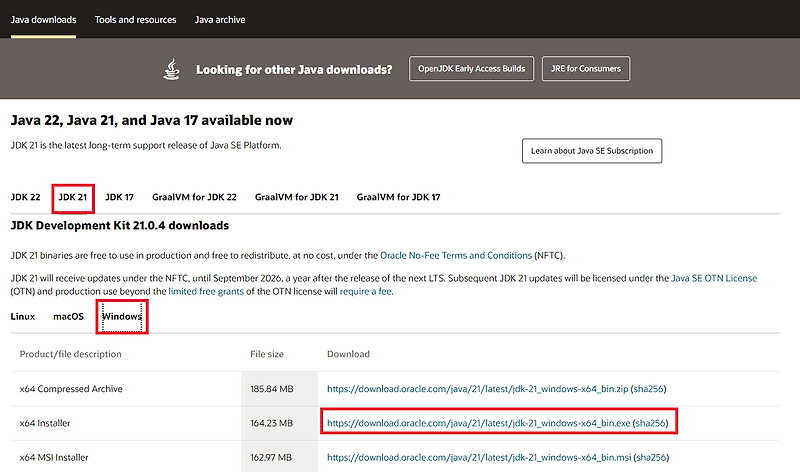
Task: Click the Download column header
Action: (348, 354)
